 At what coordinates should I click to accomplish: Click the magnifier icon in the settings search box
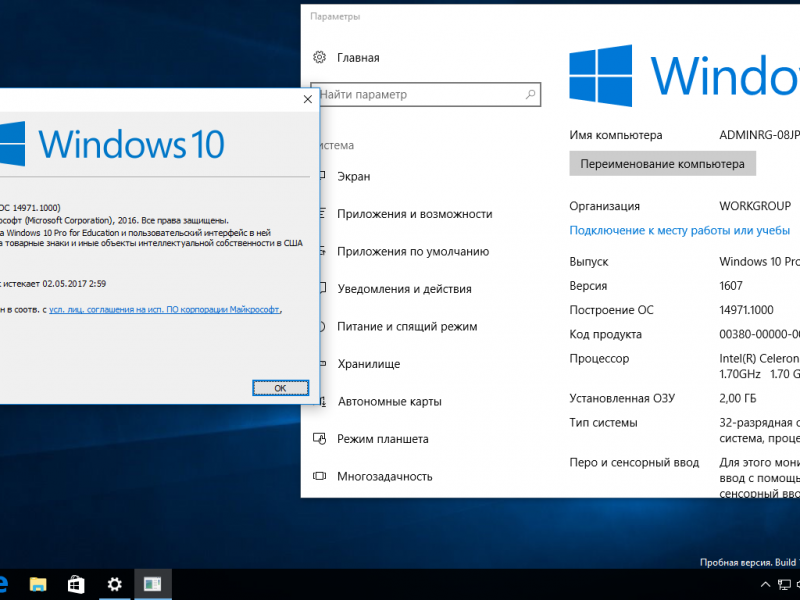click(531, 94)
